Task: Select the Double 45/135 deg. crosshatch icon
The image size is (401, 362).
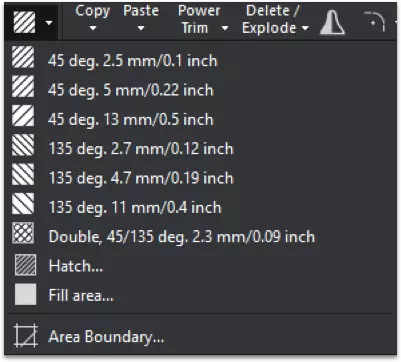Action: tap(23, 233)
